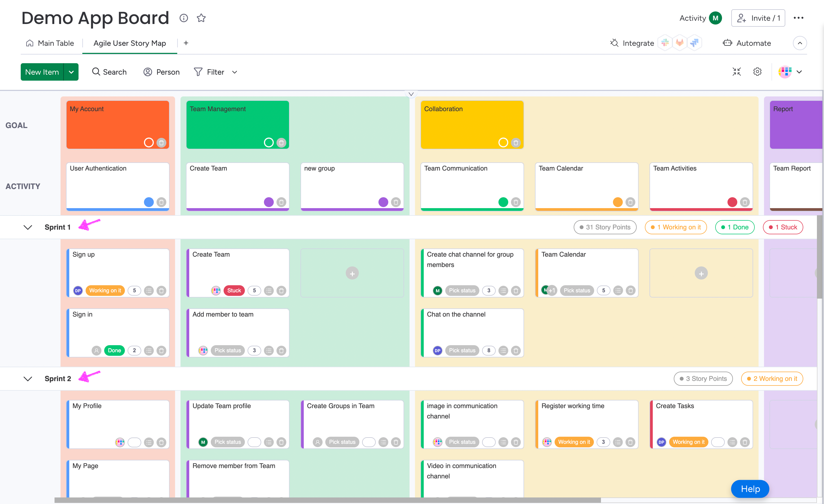Screen dimensions: 824x504
Task: Add item in empty Team Activities Sprint 1 slot
Action: (701, 274)
